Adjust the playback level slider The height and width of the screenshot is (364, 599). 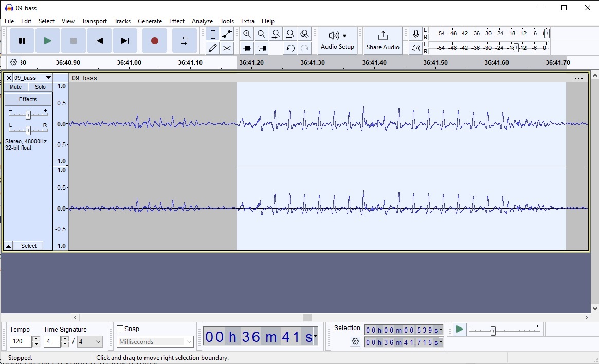pos(516,48)
